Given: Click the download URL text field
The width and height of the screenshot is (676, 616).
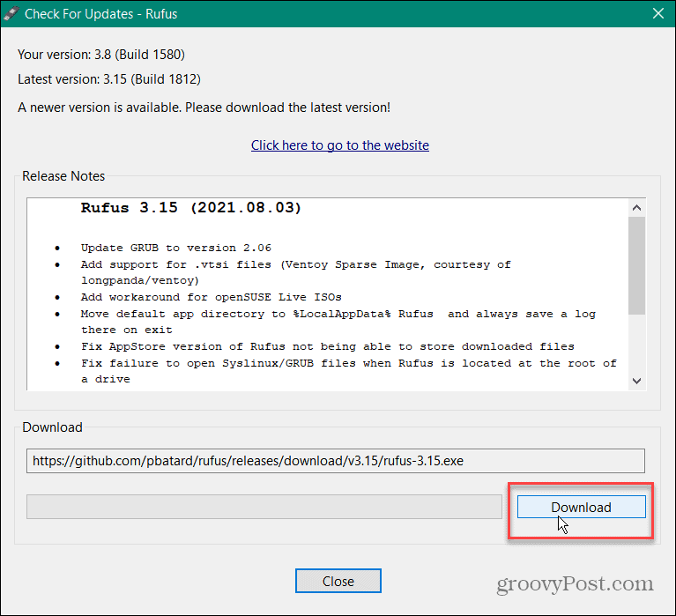Looking at the screenshot, I should [x=336, y=461].
